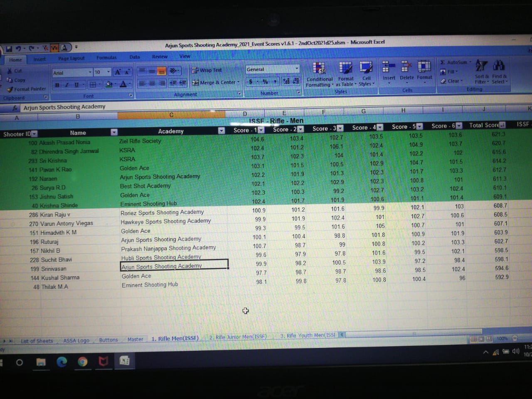Align text to the right
The width and height of the screenshot is (532, 399).
162,83
